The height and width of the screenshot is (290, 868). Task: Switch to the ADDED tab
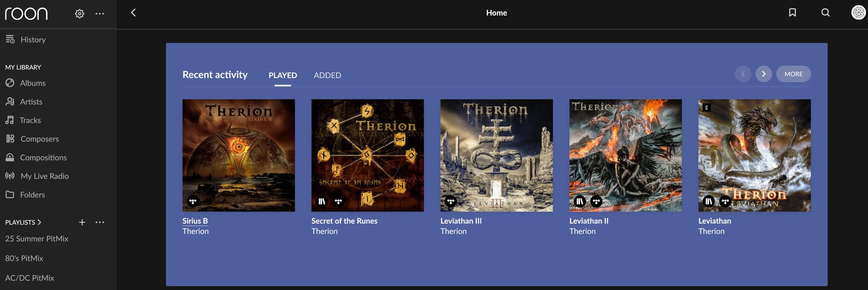[327, 75]
